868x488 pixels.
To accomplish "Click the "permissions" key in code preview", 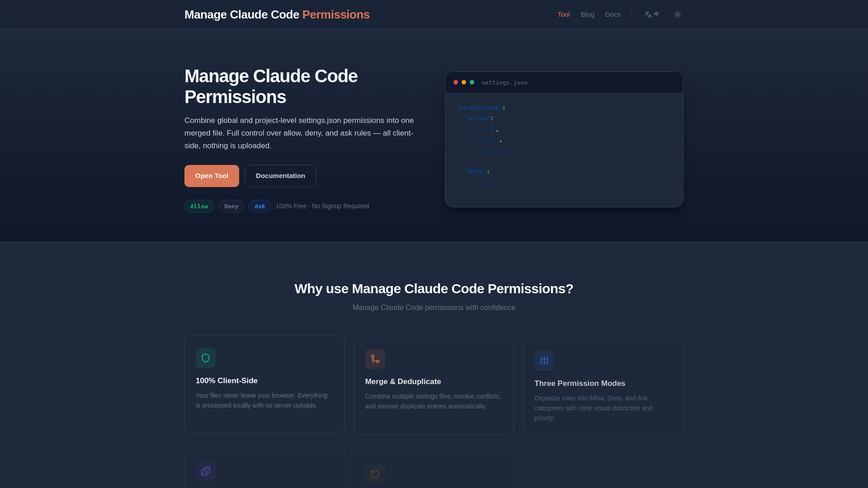I will pyautogui.click(x=479, y=108).
